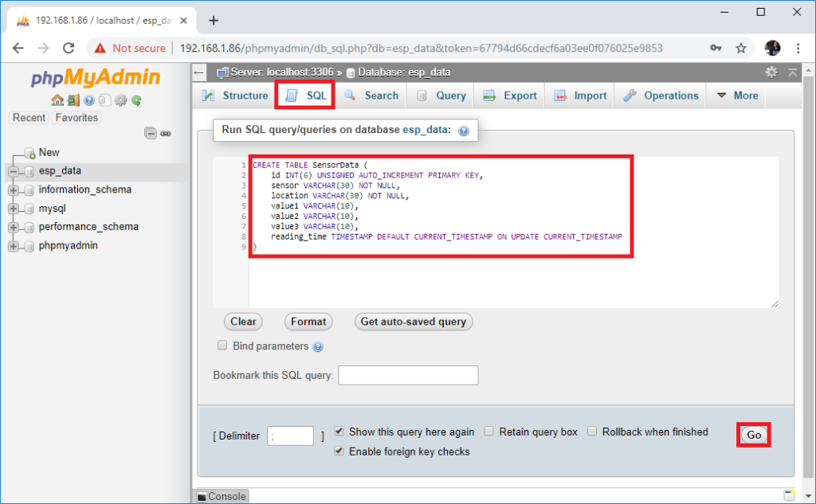Viewport: 816px width, 504px height.
Task: Open phpMyAdmin documentation help icon
Action: [x=88, y=100]
